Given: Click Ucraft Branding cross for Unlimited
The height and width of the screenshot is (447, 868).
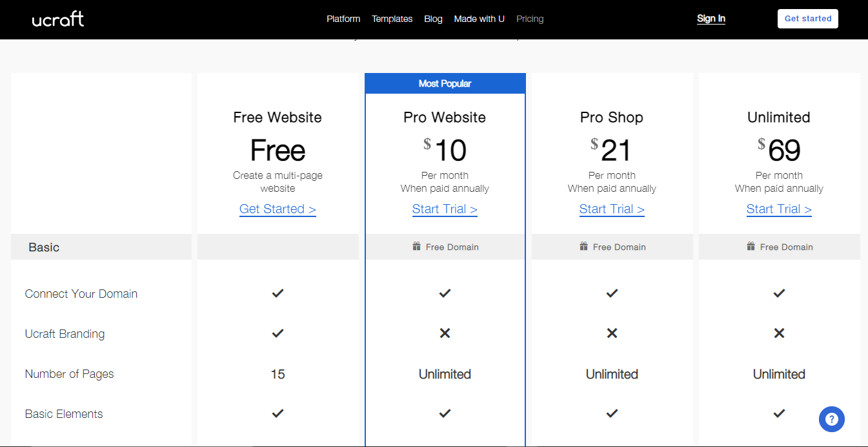Looking at the screenshot, I should (x=779, y=333).
